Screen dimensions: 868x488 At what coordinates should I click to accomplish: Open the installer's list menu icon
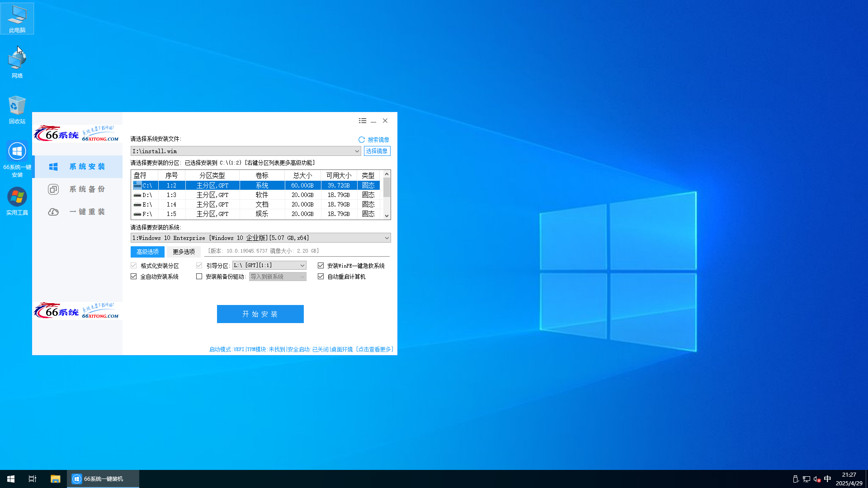tap(363, 121)
